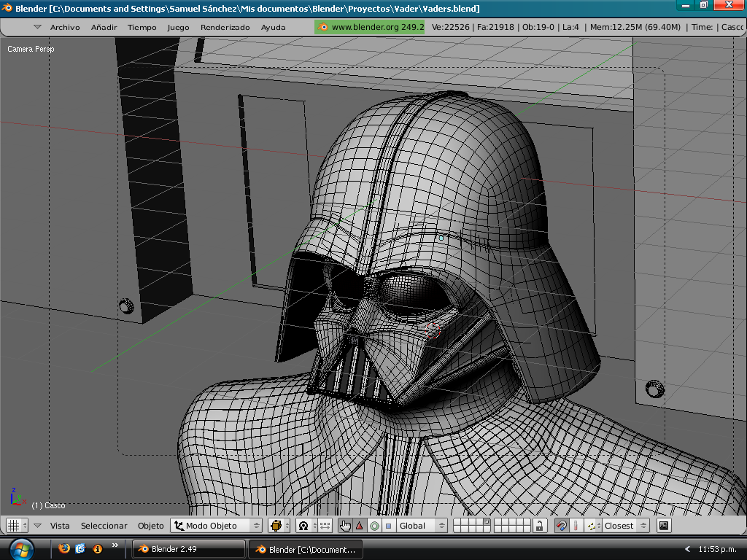Click the Camera Persp view label
Viewport: 747px width, 560px height.
(x=31, y=49)
